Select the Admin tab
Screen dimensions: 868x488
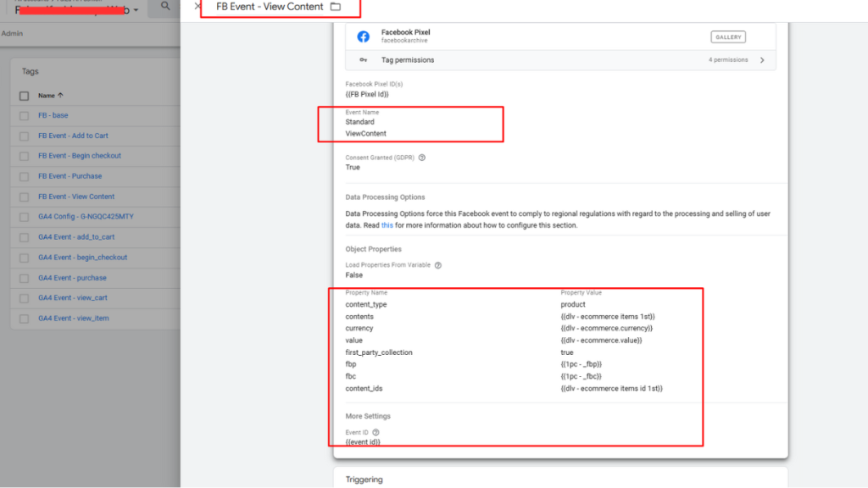(x=12, y=33)
